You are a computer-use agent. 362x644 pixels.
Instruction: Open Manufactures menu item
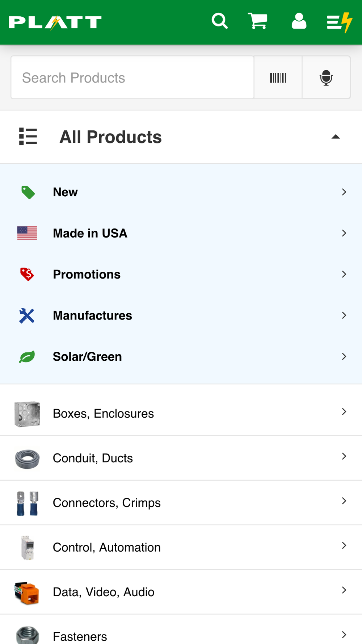pos(181,315)
